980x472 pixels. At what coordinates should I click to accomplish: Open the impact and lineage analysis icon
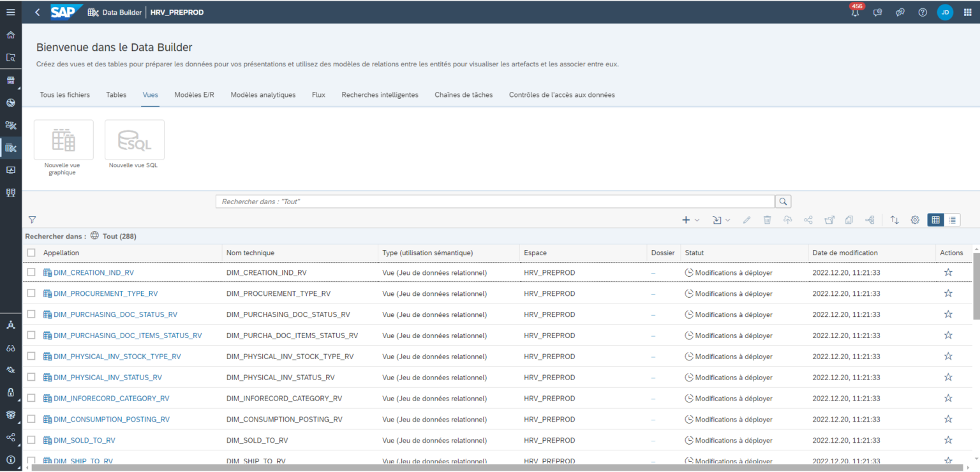click(870, 219)
